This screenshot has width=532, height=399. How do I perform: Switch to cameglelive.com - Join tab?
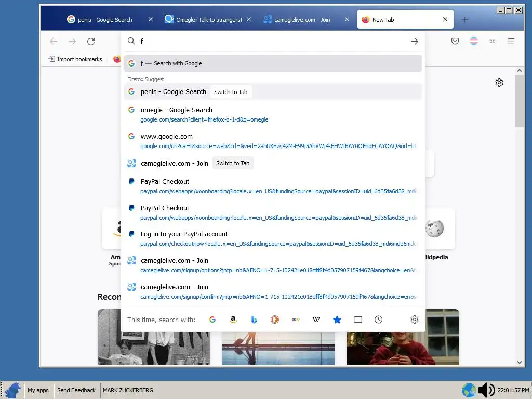[x=302, y=20]
